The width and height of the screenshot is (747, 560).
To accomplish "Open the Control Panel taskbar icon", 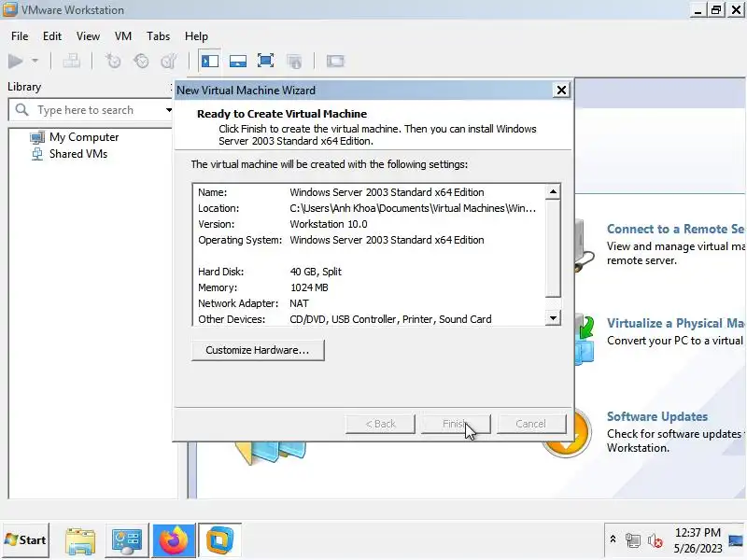I will [x=127, y=540].
